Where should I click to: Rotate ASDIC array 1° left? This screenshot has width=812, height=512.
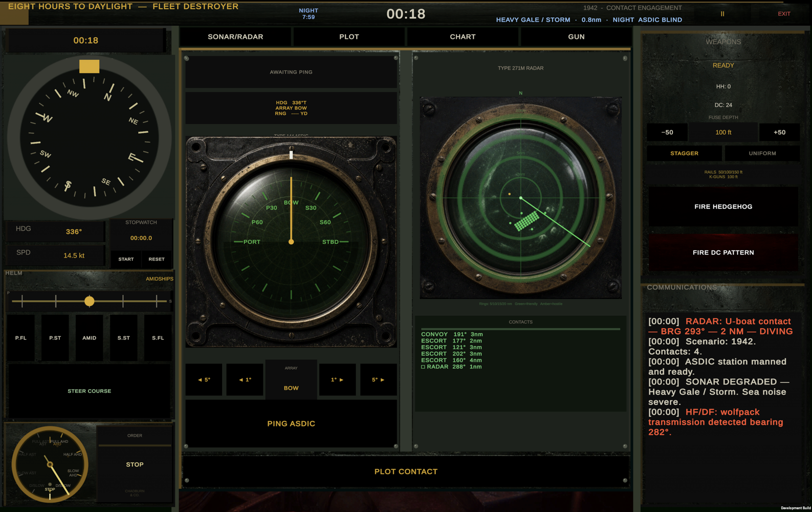(x=245, y=380)
